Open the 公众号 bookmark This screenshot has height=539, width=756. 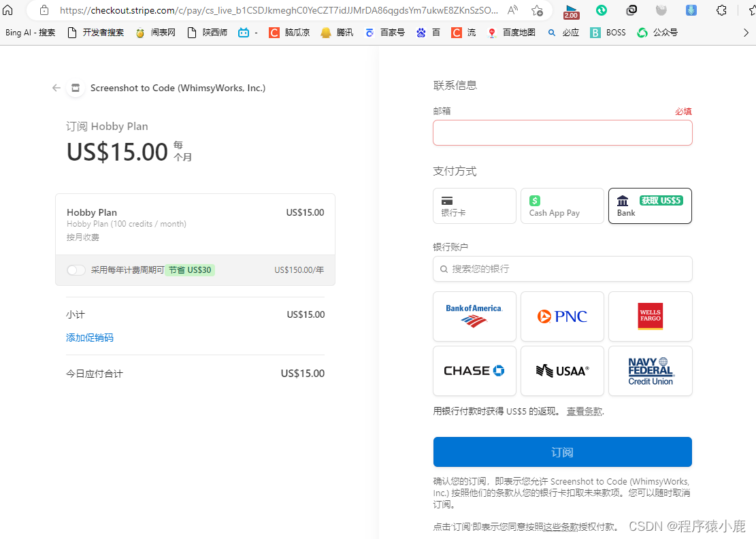[x=657, y=32]
